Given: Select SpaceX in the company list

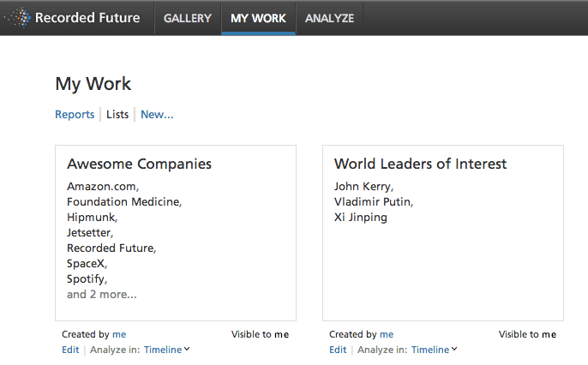Looking at the screenshot, I should [86, 264].
